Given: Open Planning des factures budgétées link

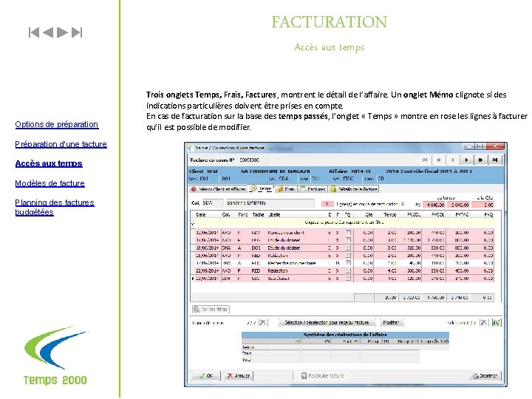Looking at the screenshot, I should [x=55, y=208].
